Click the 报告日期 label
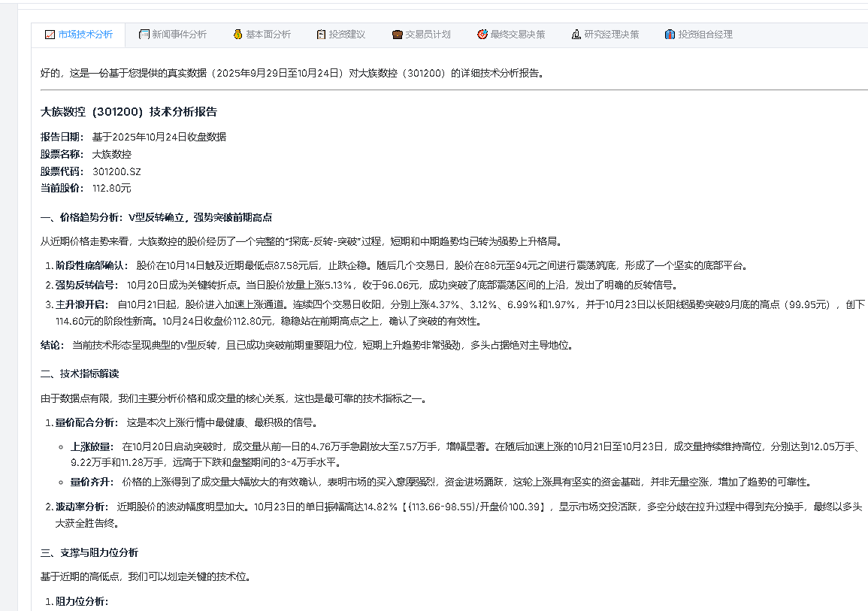This screenshot has height=611, width=868. 62,137
